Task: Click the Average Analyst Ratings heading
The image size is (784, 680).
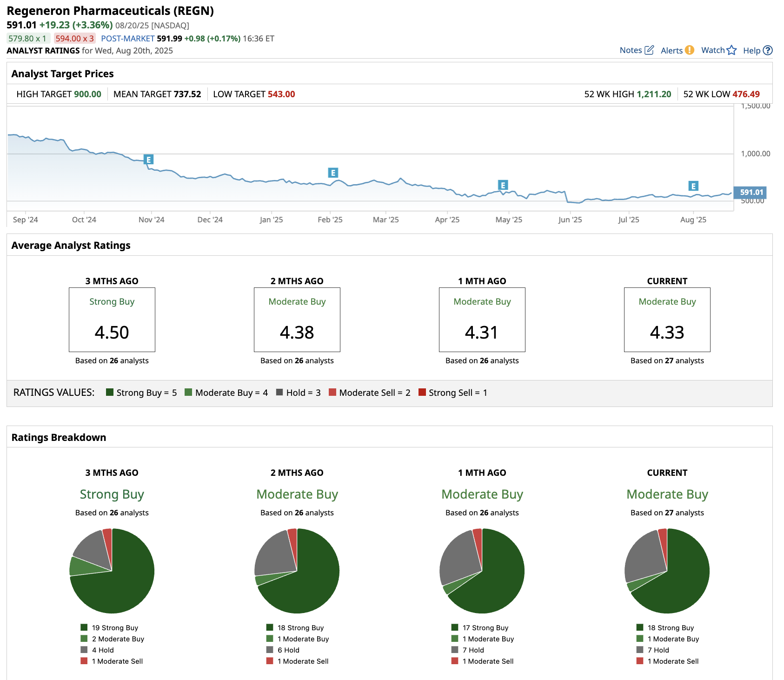Action: pyautogui.click(x=71, y=245)
